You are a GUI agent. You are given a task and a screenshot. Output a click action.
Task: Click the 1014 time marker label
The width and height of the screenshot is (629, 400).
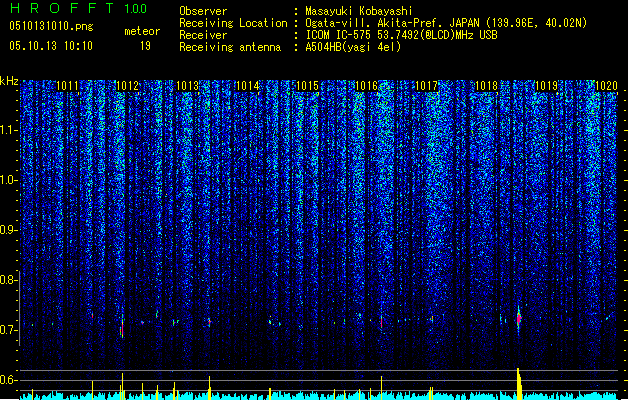coord(248,85)
